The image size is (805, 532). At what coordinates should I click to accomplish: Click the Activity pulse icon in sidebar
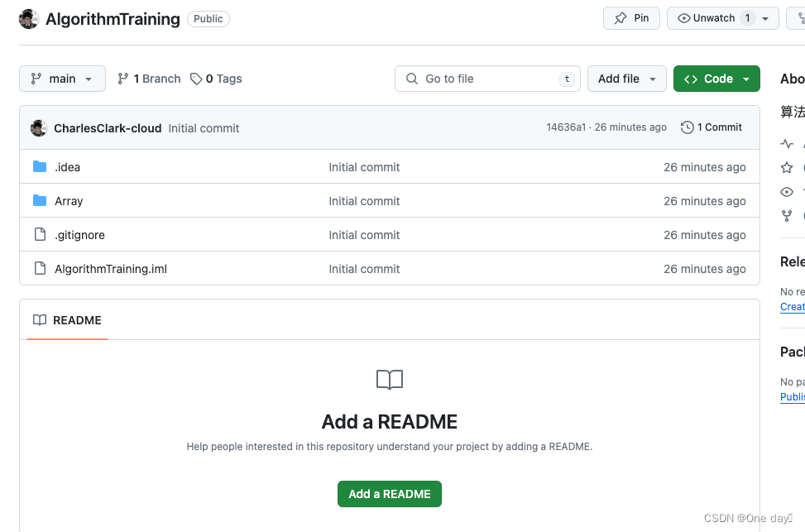(787, 144)
